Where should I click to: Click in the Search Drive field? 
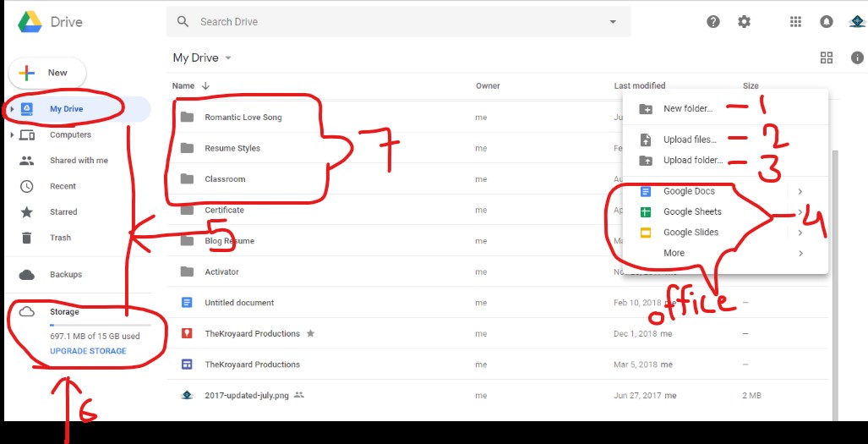click(x=399, y=22)
